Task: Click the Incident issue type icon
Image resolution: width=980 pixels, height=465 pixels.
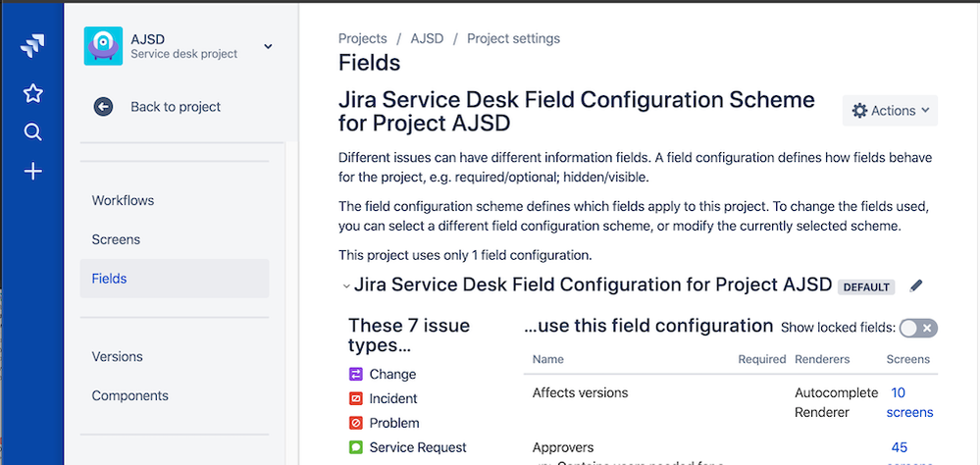Action: pyautogui.click(x=356, y=398)
